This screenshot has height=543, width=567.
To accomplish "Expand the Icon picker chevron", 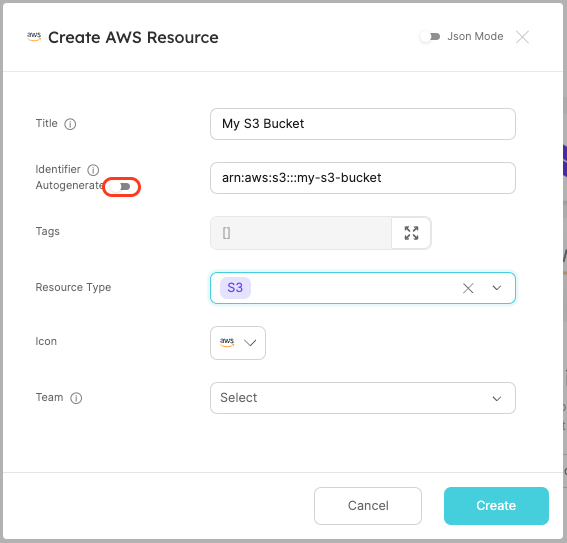I will (x=250, y=343).
